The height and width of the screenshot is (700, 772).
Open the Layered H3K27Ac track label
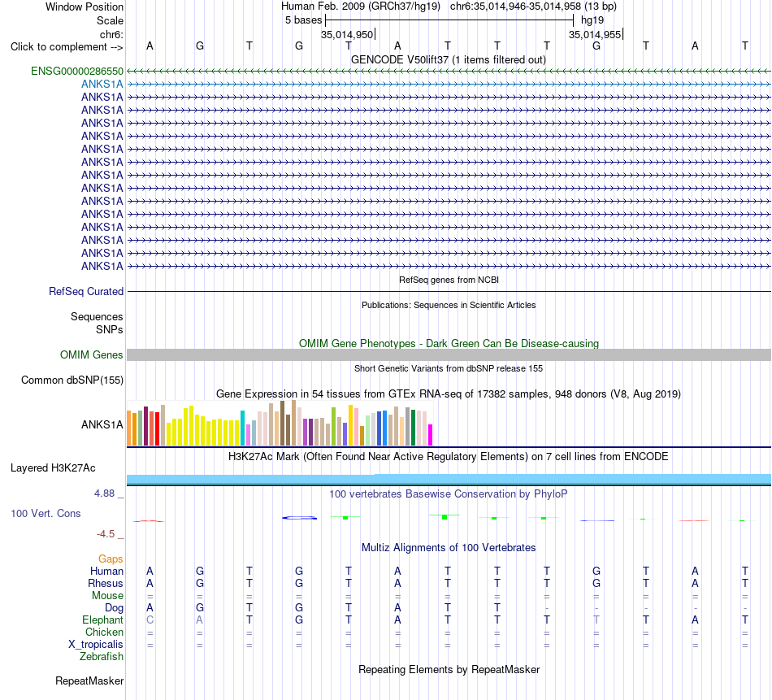click(x=53, y=468)
